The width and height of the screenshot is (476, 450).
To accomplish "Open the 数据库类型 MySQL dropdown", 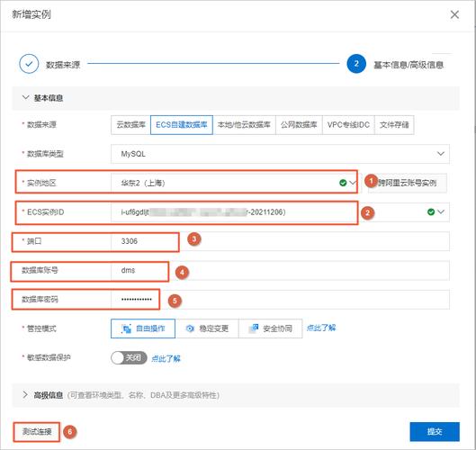I will pos(280,154).
